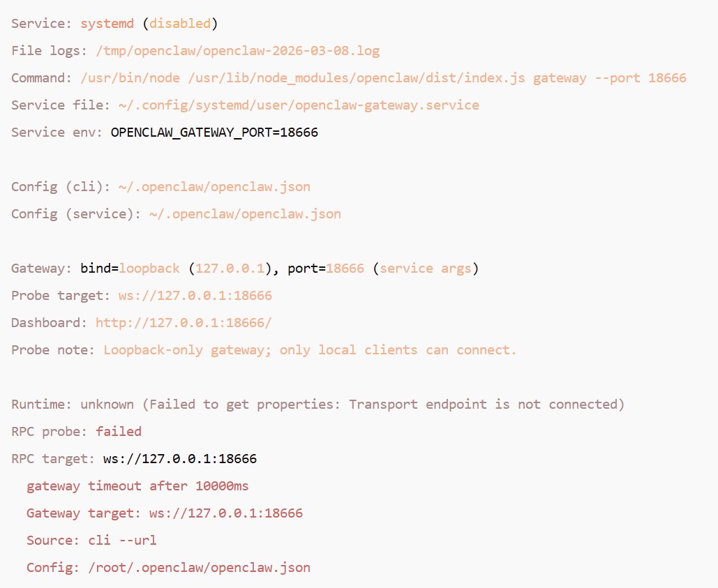Click the openclaw-gateway.service file path
The width and height of the screenshot is (718, 588).
[x=299, y=105]
